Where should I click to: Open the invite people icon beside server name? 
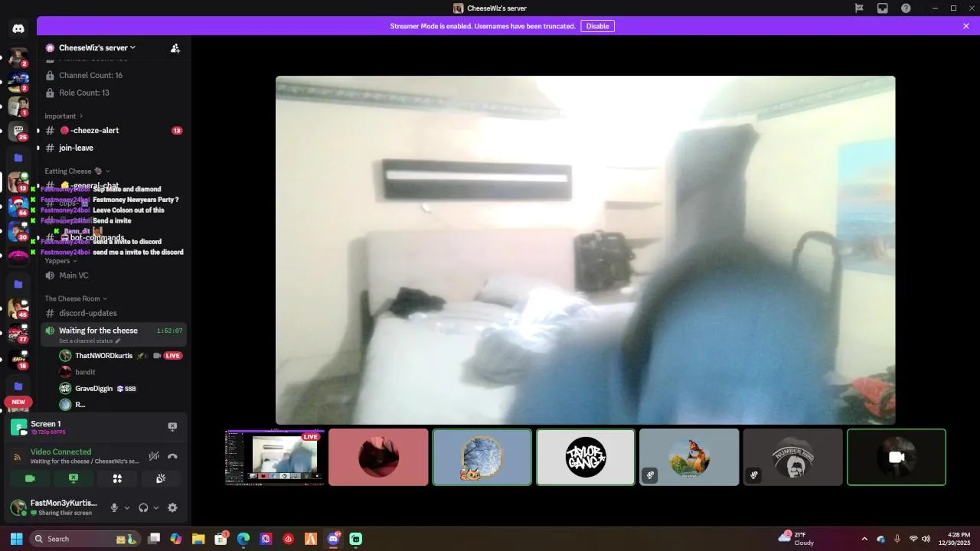(175, 47)
